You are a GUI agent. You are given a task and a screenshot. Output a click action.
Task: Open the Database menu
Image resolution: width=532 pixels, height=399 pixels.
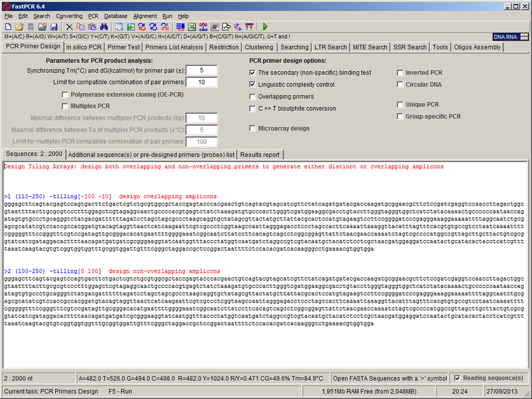click(x=116, y=16)
